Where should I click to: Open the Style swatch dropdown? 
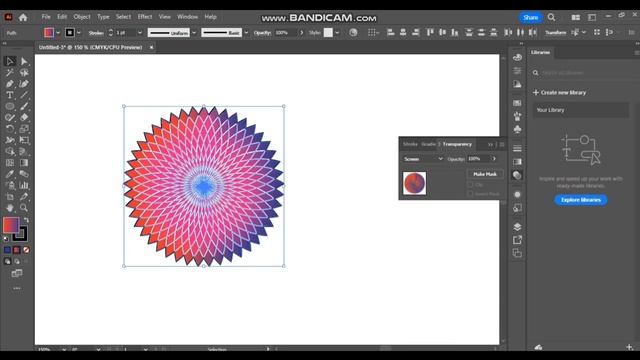[337, 33]
